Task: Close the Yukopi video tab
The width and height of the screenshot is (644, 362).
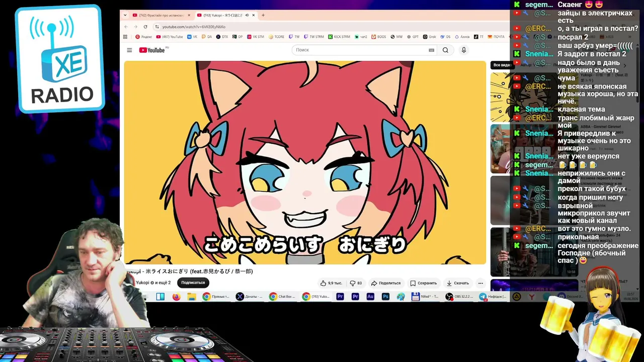Action: click(x=254, y=15)
